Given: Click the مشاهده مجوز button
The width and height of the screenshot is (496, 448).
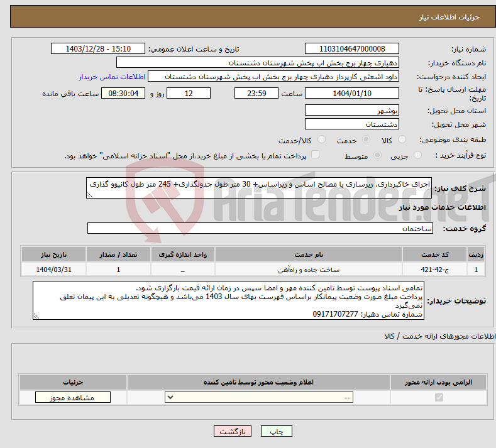Looking at the screenshot, I should click(x=73, y=397).
